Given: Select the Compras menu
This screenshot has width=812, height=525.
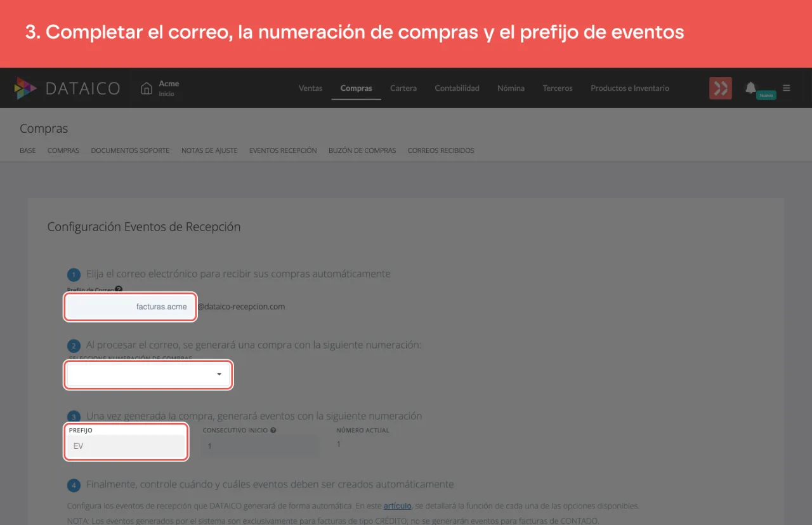Looking at the screenshot, I should point(356,88).
